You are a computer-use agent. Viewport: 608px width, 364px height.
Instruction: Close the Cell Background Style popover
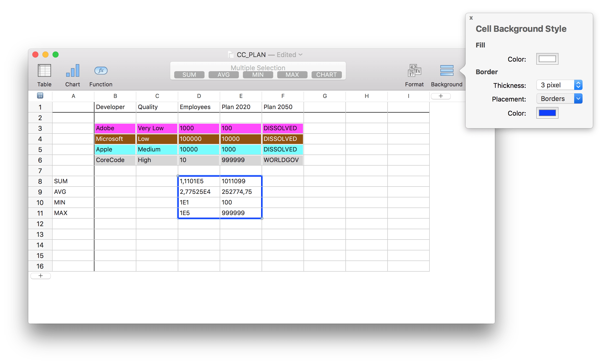[x=471, y=18]
